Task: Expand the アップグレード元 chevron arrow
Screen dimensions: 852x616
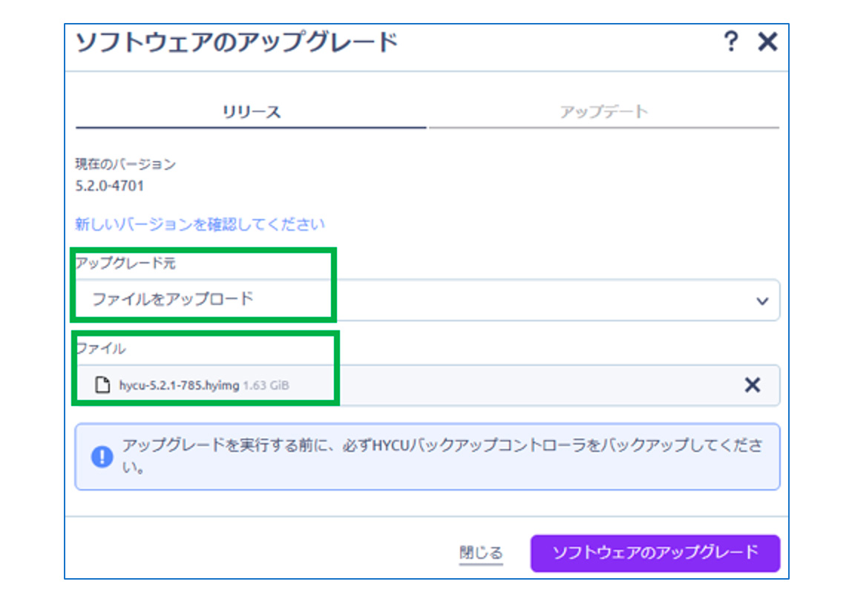Action: [x=761, y=301]
